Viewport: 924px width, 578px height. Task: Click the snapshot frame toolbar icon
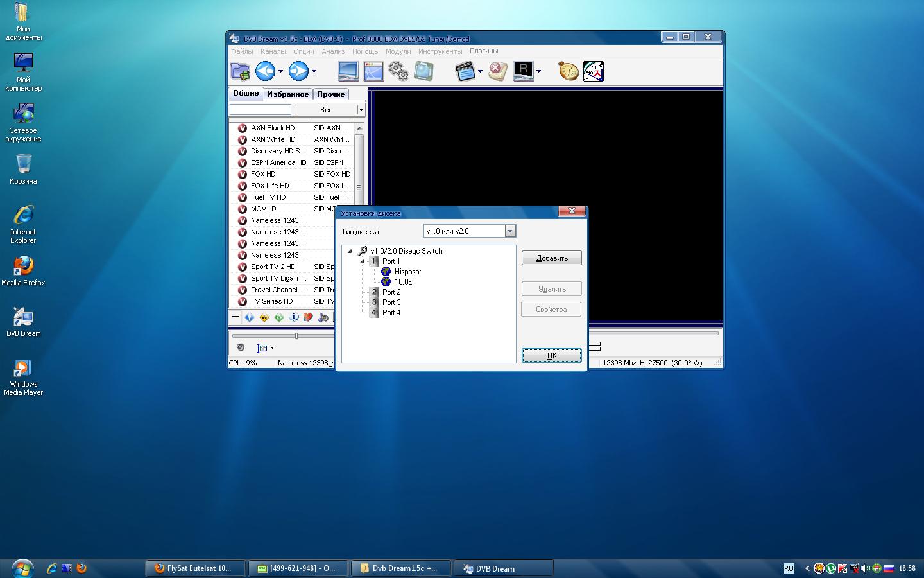424,71
